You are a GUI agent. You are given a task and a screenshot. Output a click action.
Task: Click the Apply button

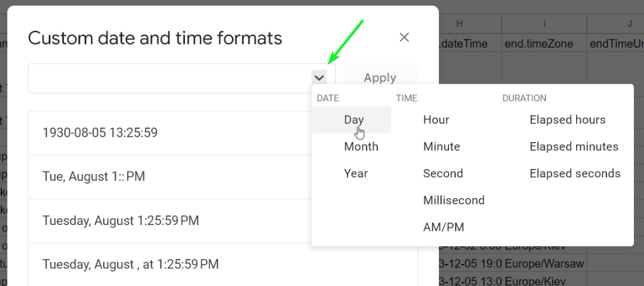380,77
